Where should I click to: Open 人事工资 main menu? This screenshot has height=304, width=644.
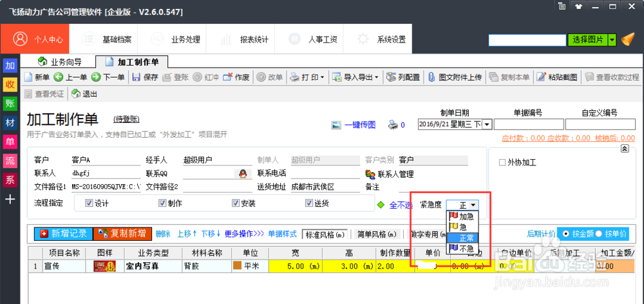309,39
